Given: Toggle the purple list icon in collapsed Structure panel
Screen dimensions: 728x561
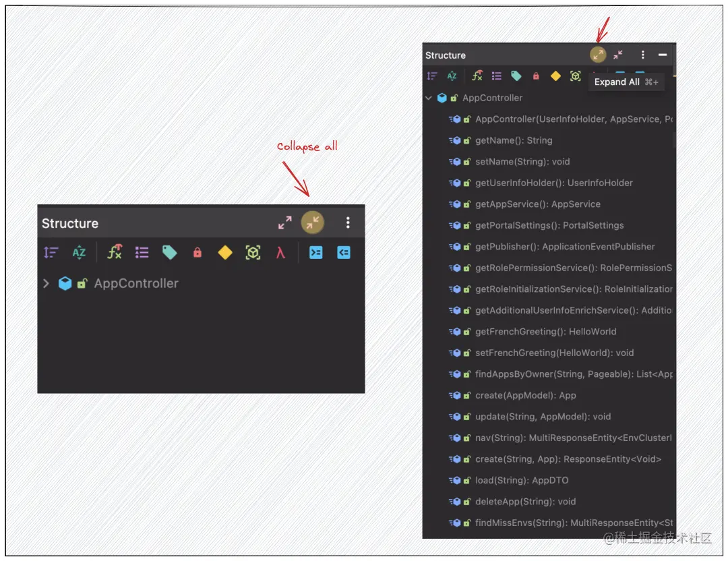Looking at the screenshot, I should [x=142, y=253].
